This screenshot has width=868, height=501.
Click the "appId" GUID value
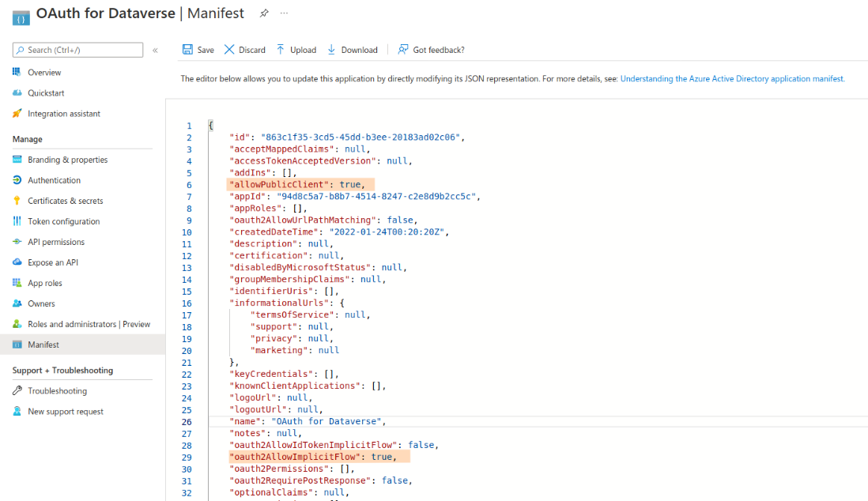pos(376,197)
